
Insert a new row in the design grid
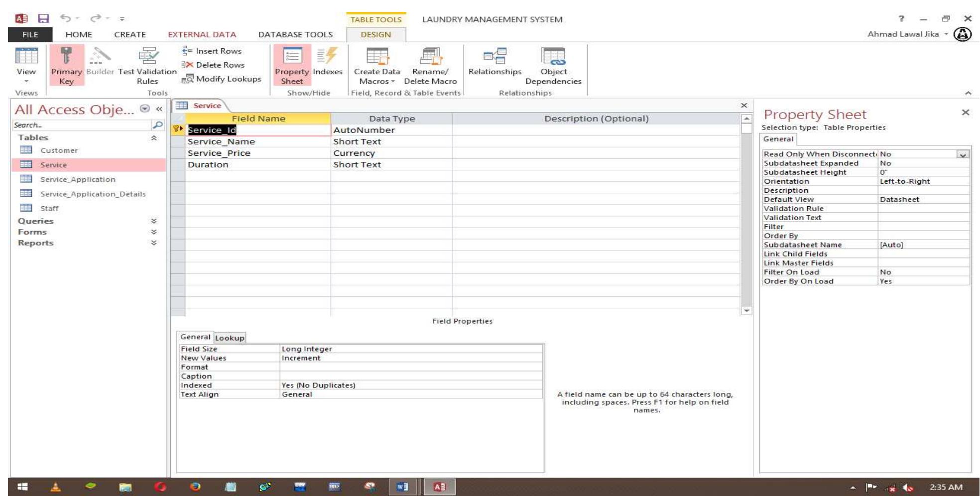coord(212,51)
